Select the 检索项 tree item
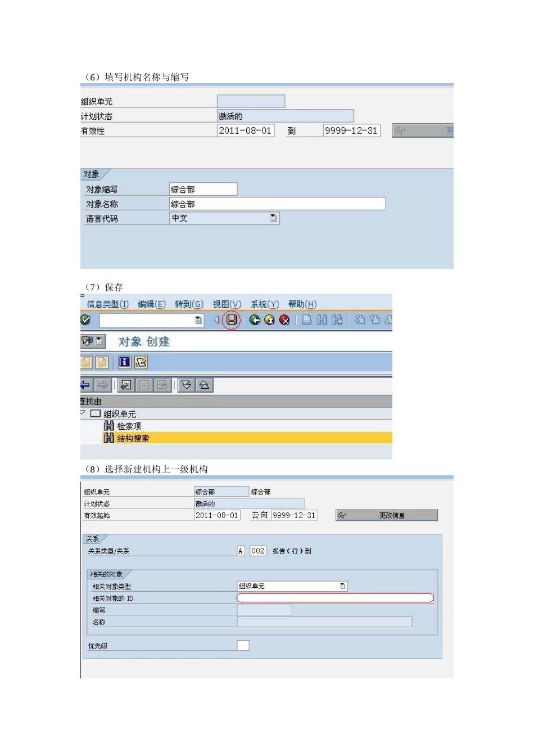 129,426
